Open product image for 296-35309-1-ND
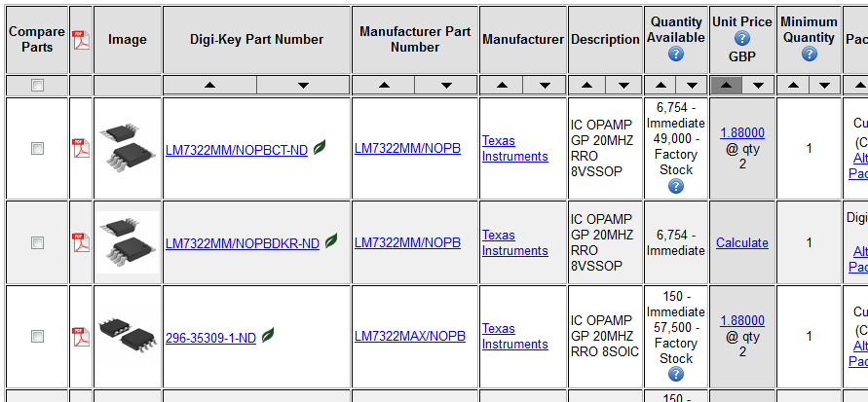868x402 pixels. (x=128, y=336)
